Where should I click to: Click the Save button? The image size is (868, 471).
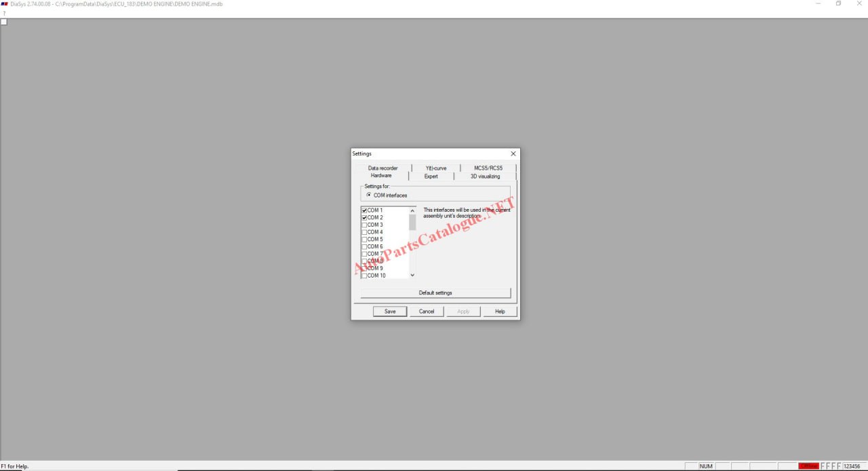(390, 312)
